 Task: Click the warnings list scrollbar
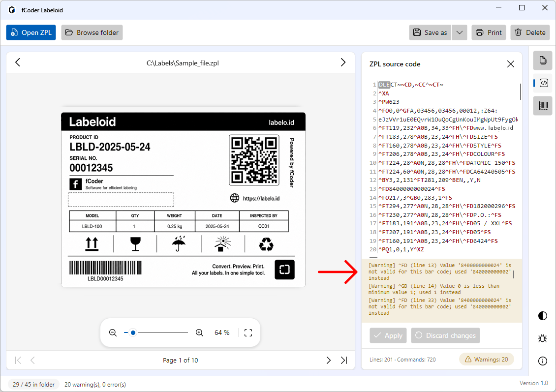coord(514,274)
